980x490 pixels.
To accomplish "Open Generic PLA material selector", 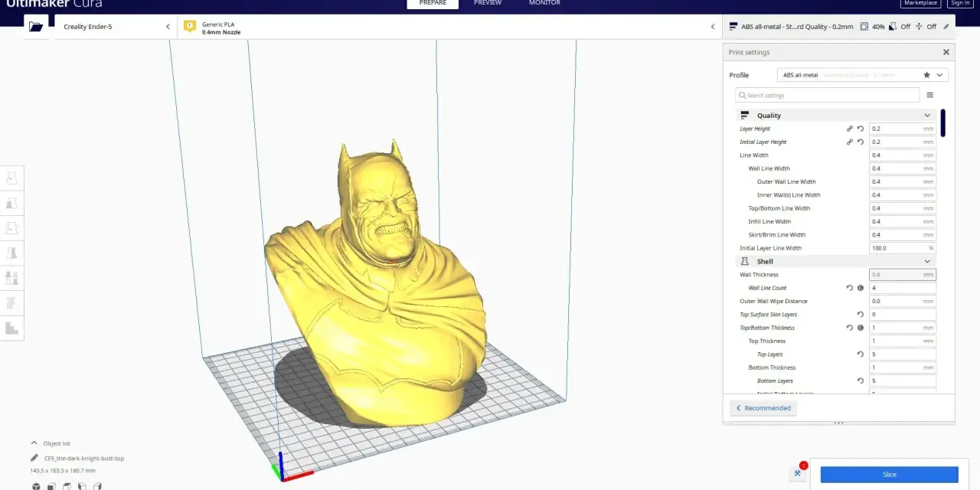I will point(449,27).
